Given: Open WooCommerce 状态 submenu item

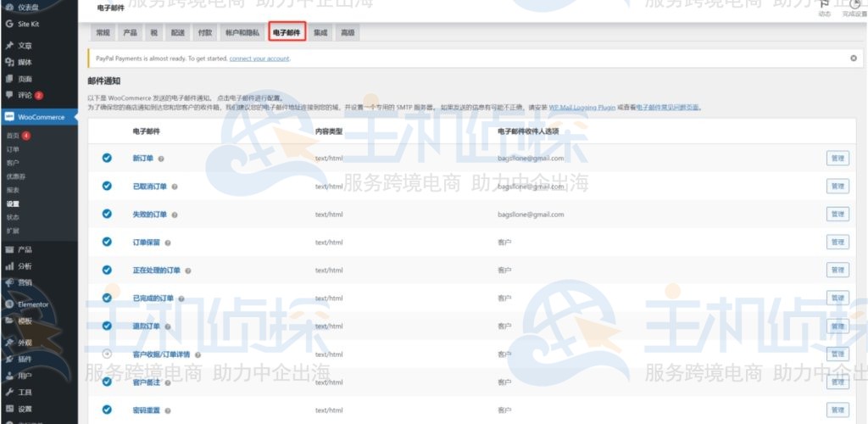Looking at the screenshot, I should 12,217.
